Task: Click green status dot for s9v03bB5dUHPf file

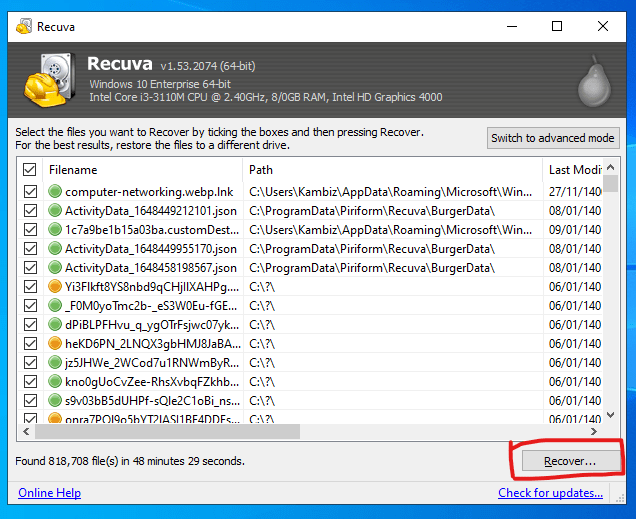Action: (x=55, y=400)
